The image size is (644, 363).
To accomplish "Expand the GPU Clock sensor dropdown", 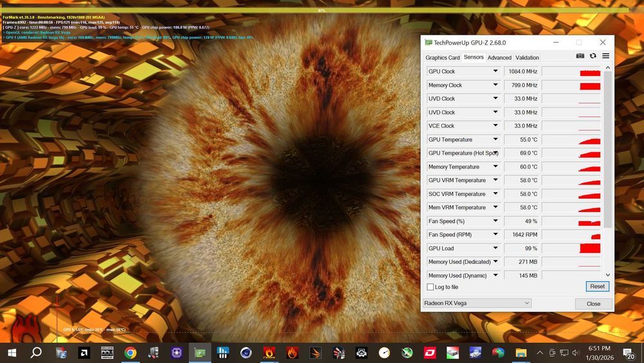I will 496,72.
